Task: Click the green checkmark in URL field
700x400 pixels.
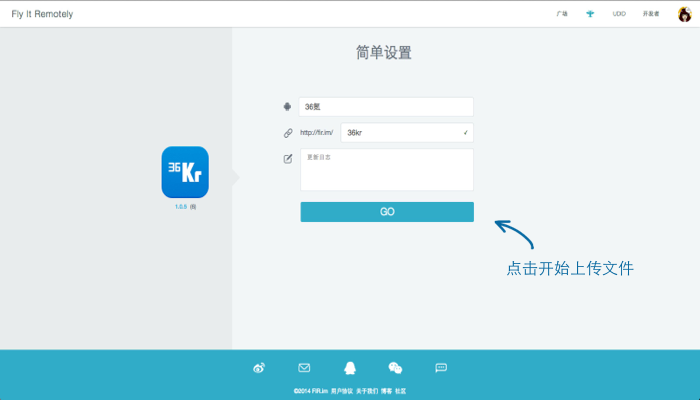Action: 466,133
